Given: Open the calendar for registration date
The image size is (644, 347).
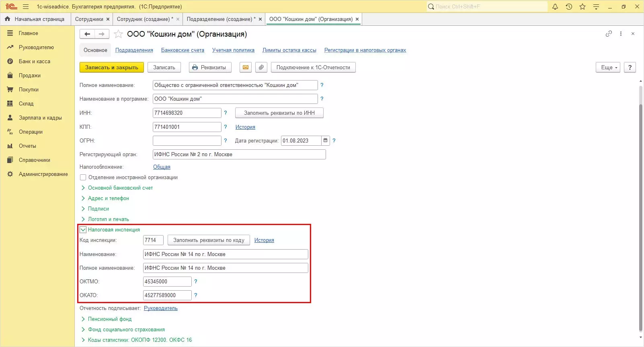Looking at the screenshot, I should [326, 140].
